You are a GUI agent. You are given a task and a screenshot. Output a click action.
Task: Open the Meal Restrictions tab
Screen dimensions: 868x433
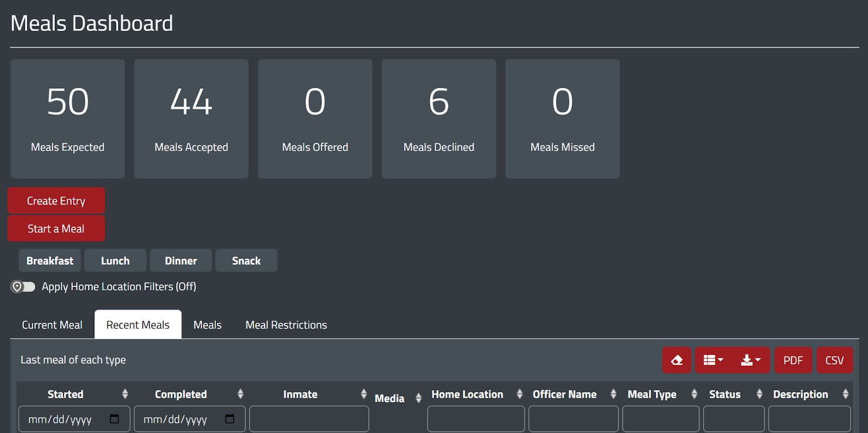point(286,325)
